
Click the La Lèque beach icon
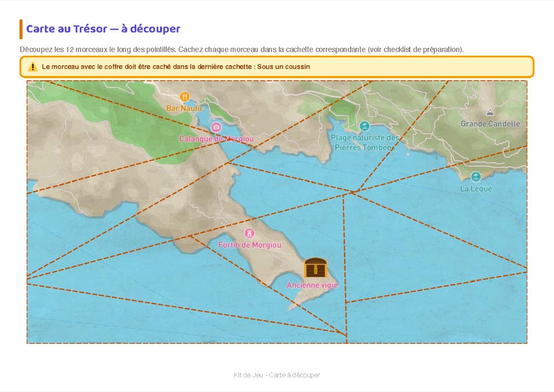coord(476,177)
